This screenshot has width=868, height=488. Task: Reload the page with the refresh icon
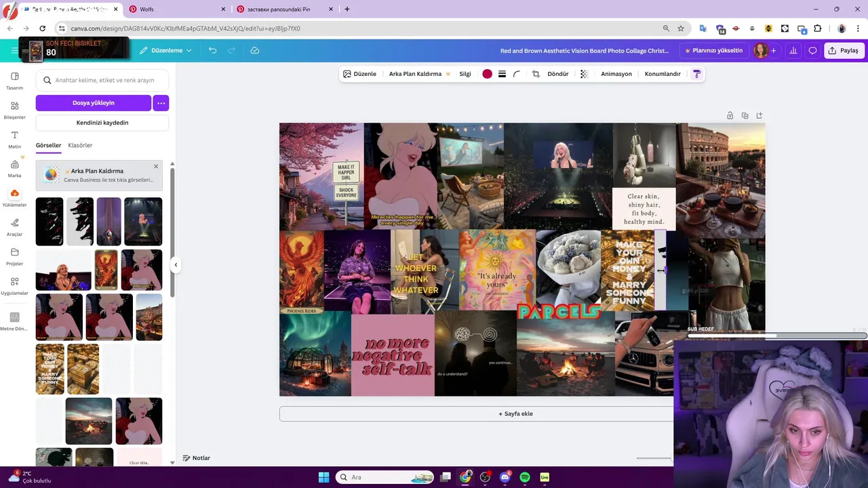(42, 28)
